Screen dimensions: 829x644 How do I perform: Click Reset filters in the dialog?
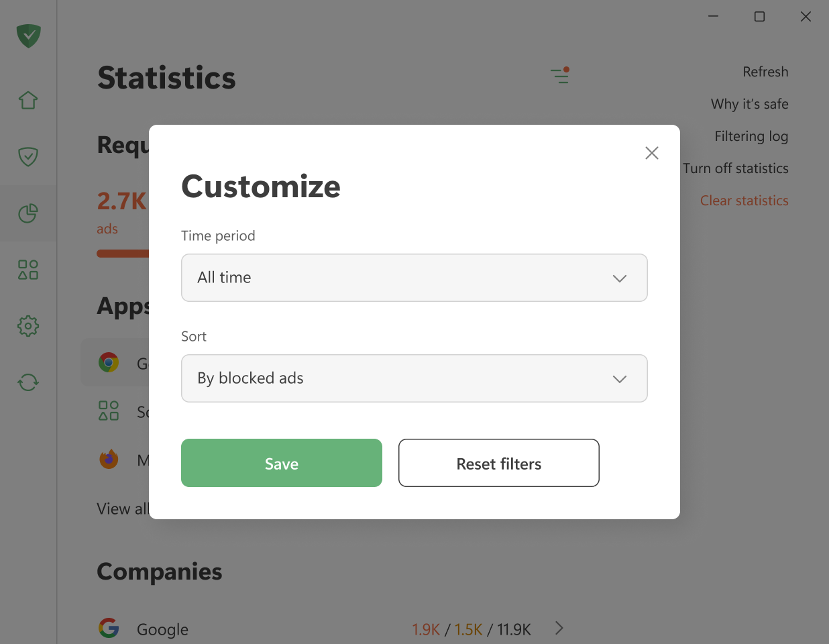(x=498, y=463)
